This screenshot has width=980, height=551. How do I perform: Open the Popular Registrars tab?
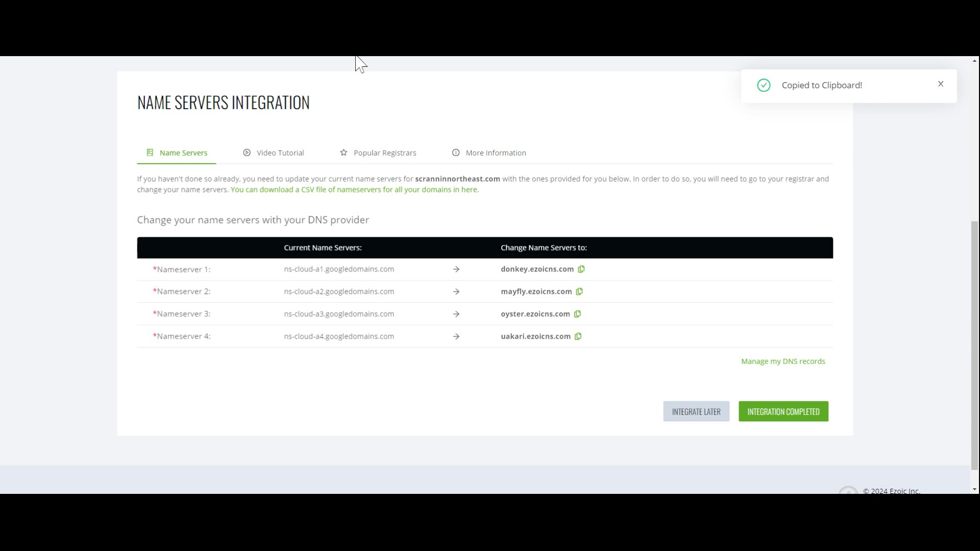click(x=384, y=153)
